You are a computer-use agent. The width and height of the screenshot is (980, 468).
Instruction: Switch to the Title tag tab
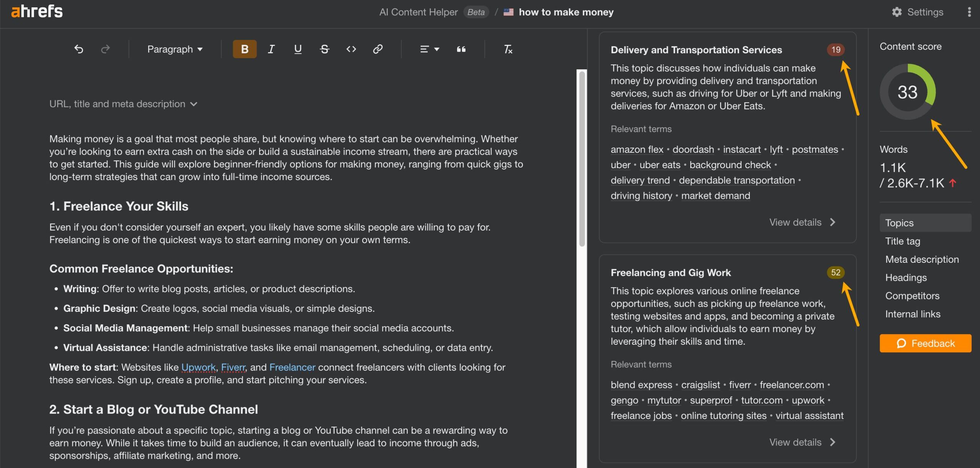point(903,241)
